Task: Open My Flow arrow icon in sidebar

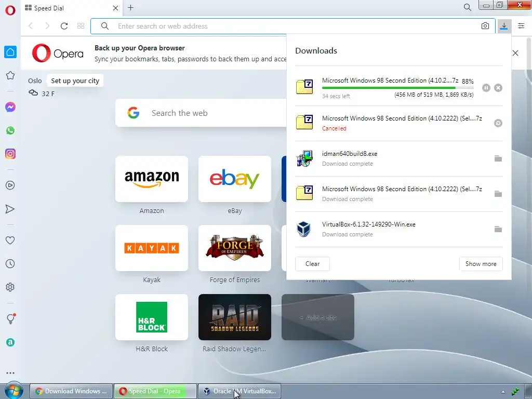Action: [10, 209]
